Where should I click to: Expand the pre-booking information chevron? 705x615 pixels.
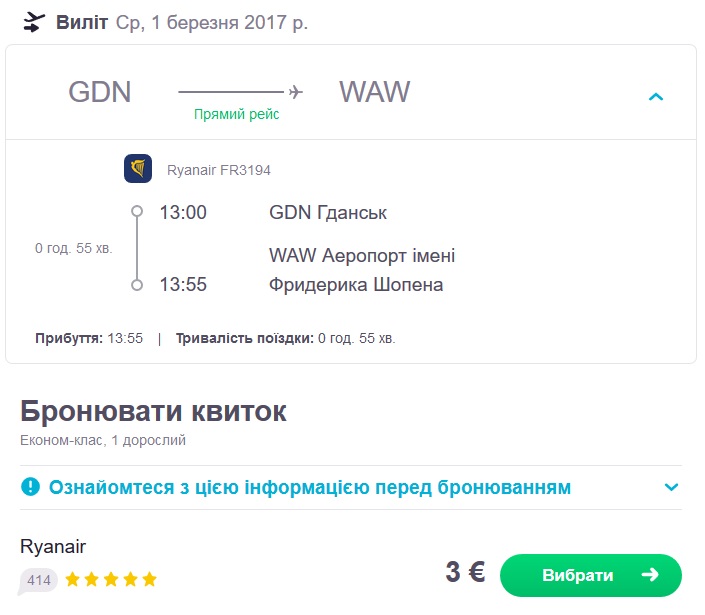(671, 488)
